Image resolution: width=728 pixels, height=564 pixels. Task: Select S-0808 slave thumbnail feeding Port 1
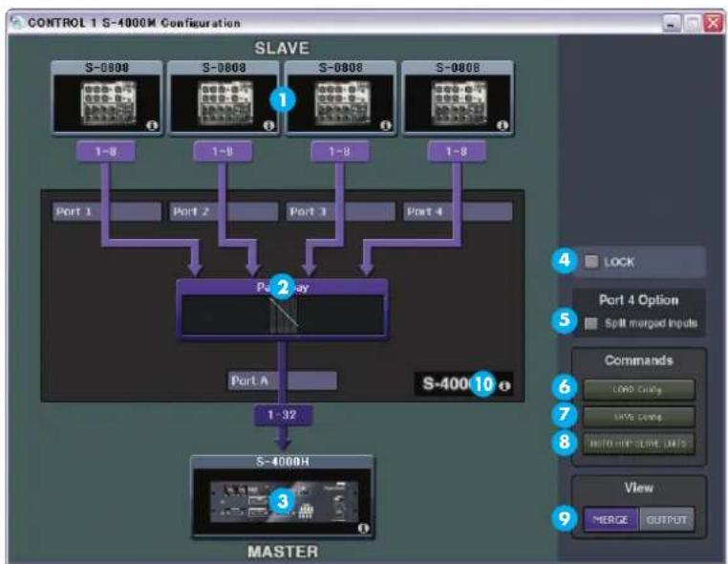tap(107, 98)
